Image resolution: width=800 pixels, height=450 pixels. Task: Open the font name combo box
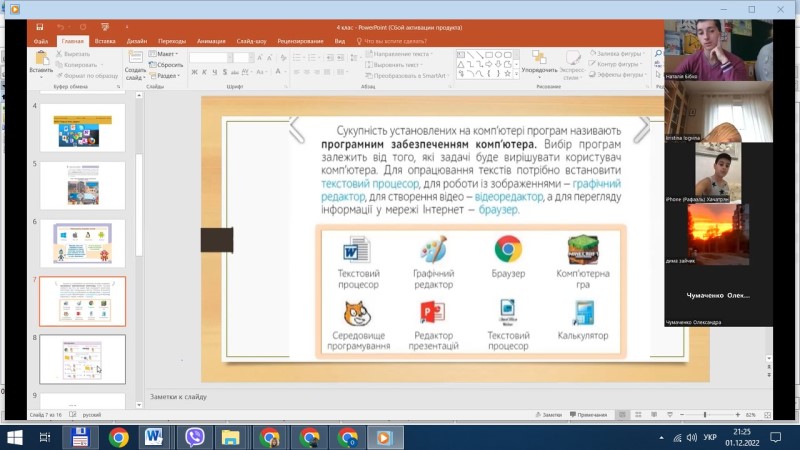click(x=211, y=58)
